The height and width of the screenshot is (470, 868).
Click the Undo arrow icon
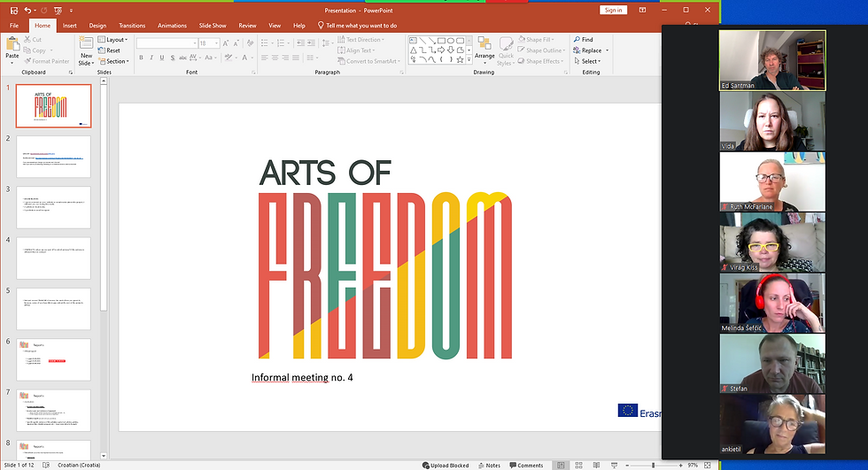pyautogui.click(x=27, y=10)
